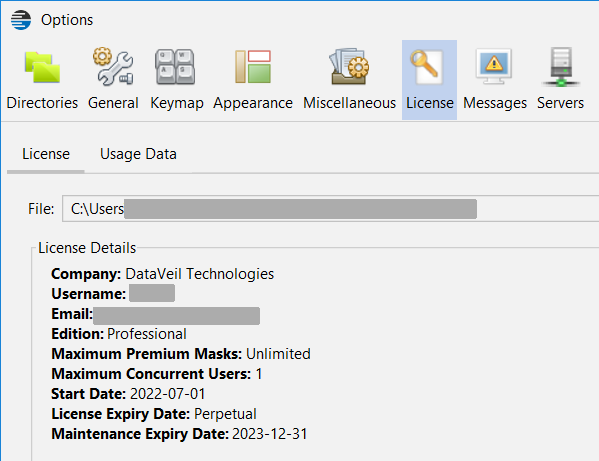Click the License Expiry Date Perpetual value
The height and width of the screenshot is (461, 599).
click(225, 414)
